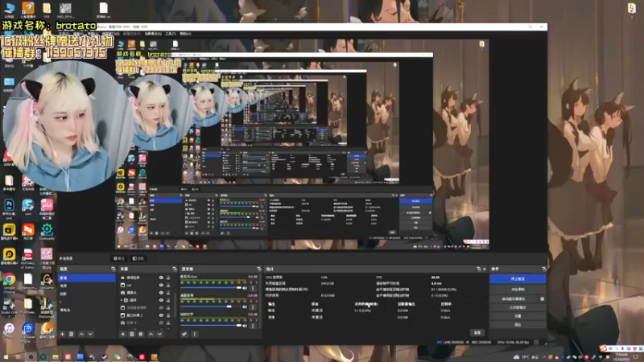Expand the group source arrow in Sources
644x362 pixels.
(122, 300)
